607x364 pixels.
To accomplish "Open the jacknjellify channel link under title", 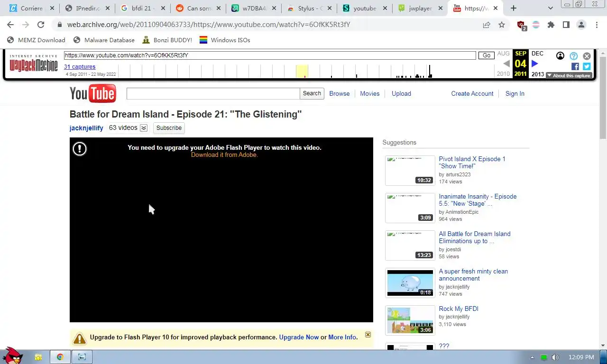I will 86,128.
